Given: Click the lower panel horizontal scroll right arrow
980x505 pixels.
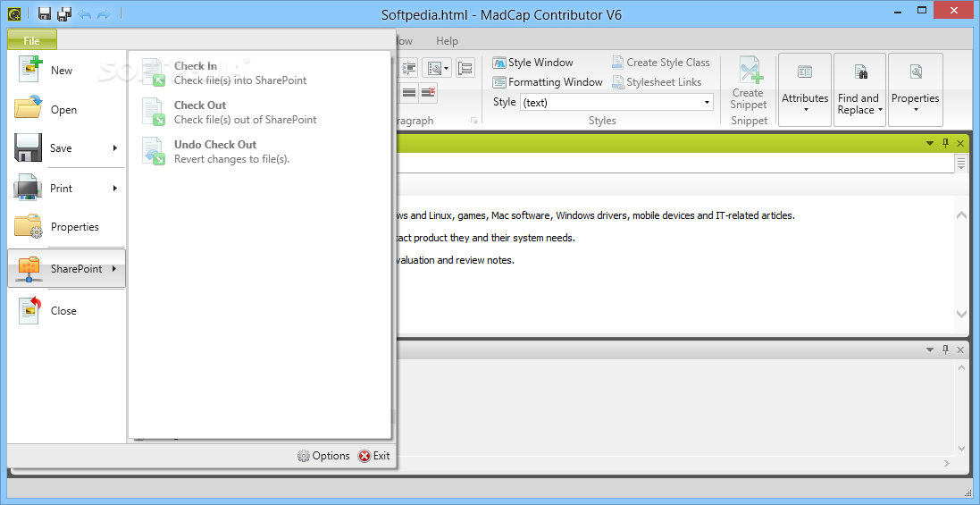Looking at the screenshot, I should click(x=947, y=463).
